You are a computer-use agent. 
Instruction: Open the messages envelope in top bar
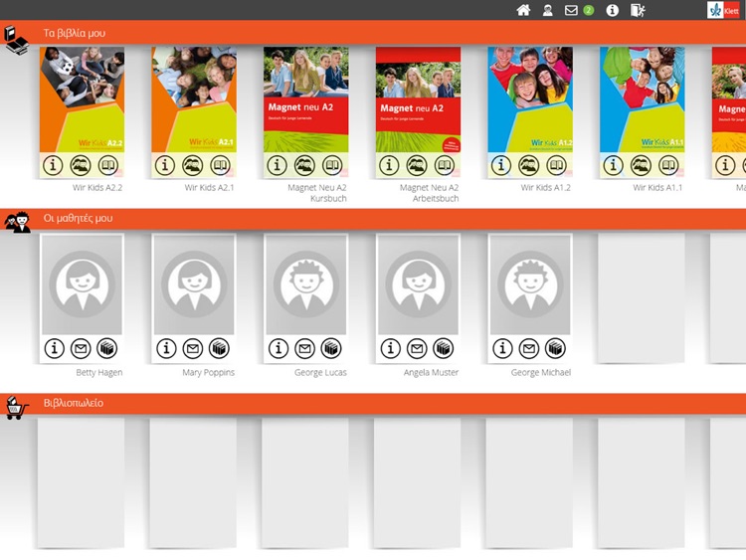[571, 10]
